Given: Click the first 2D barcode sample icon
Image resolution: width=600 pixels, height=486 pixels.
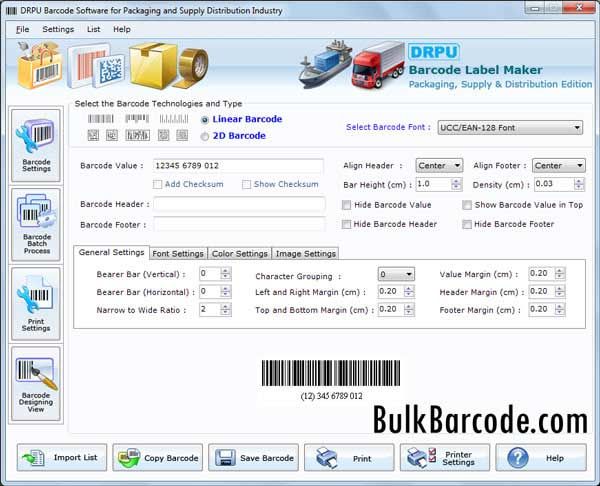Looking at the screenshot, I should coord(93,135).
